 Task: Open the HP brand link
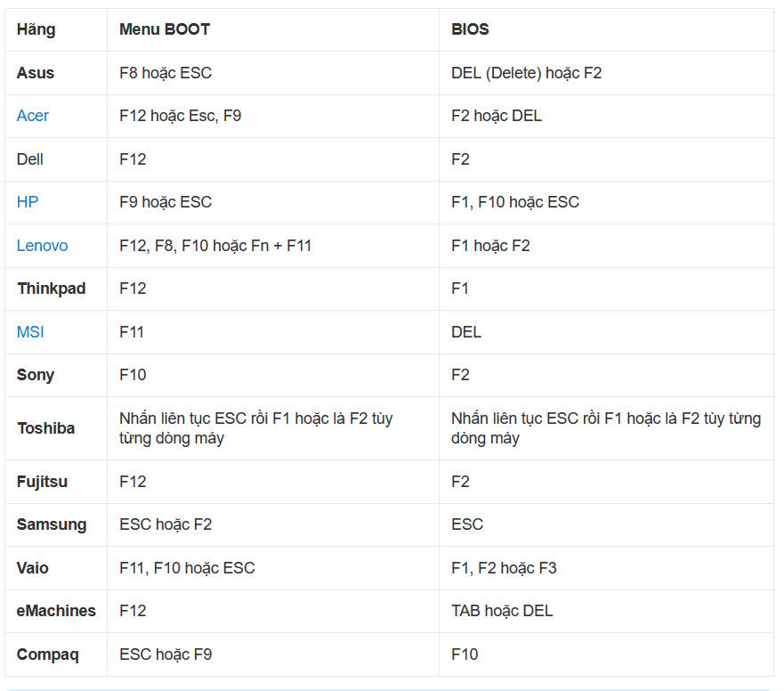pyautogui.click(x=28, y=202)
